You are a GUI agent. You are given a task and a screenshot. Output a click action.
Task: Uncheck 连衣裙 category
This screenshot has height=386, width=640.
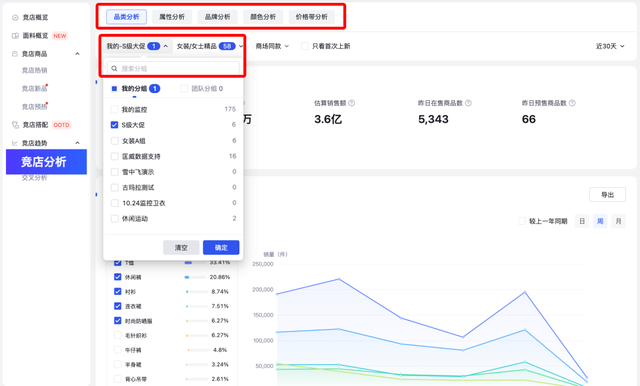(118, 306)
